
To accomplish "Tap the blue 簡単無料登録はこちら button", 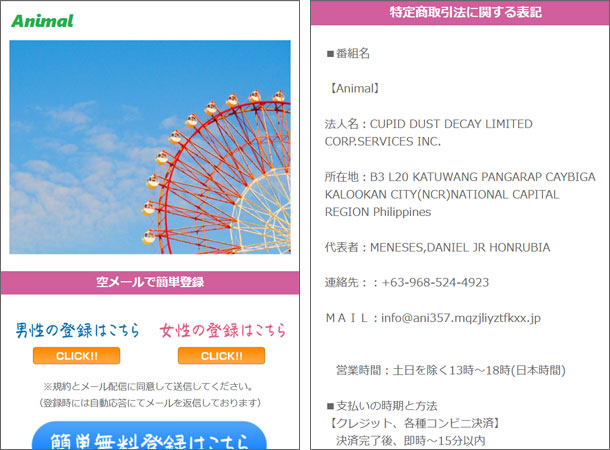I will pyautogui.click(x=149, y=437).
